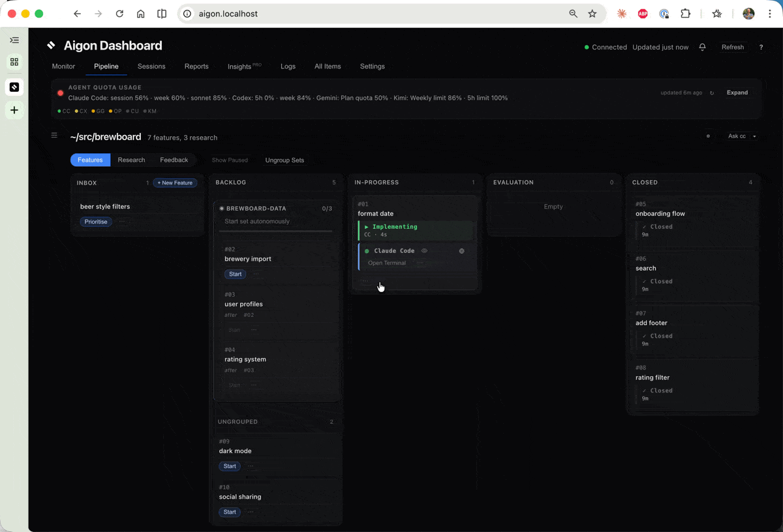This screenshot has width=783, height=532.
Task: Click the browser profile avatar
Action: tap(748, 14)
